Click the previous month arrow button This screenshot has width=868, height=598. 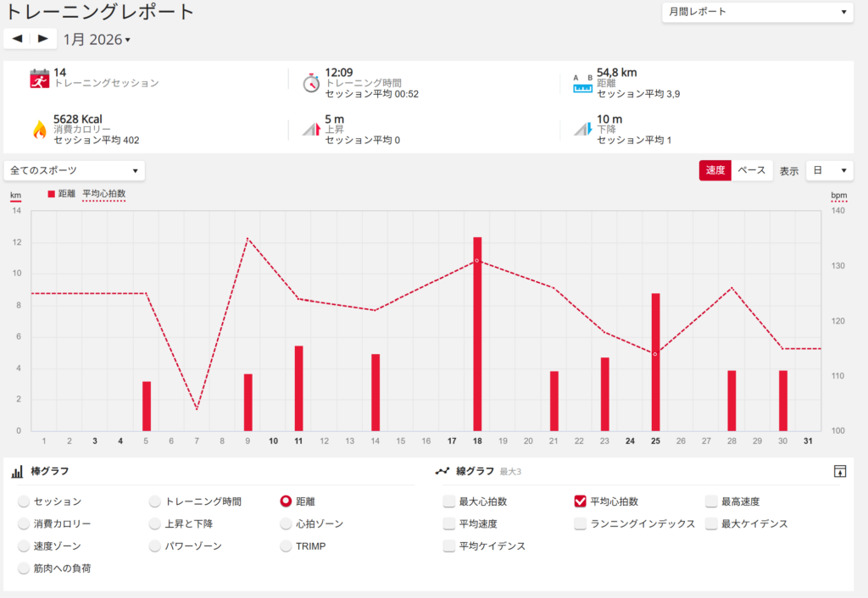pos(17,39)
